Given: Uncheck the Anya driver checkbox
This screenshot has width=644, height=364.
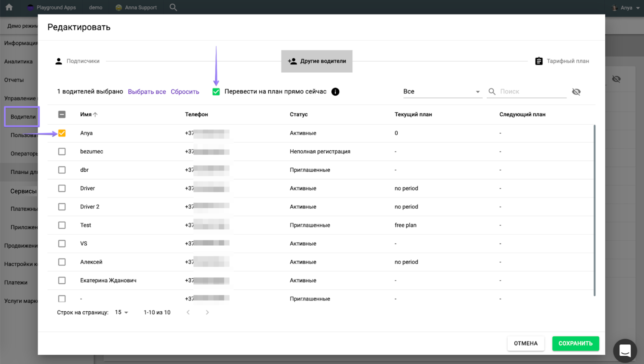Looking at the screenshot, I should (x=62, y=133).
